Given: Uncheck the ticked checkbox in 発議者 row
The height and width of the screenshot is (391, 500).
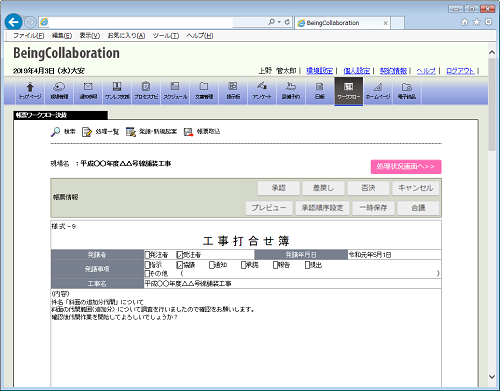Looking at the screenshot, I should point(180,255).
